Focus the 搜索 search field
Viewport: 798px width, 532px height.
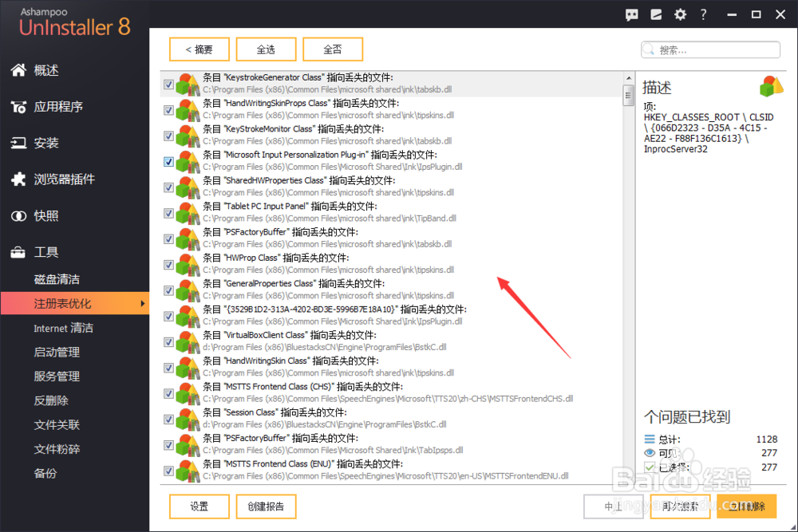[710, 49]
